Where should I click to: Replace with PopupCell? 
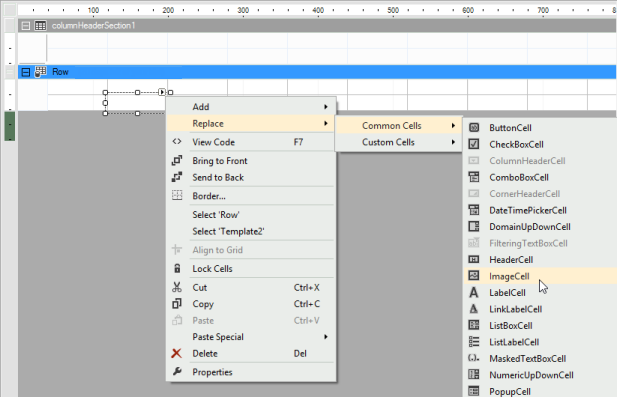click(540, 391)
